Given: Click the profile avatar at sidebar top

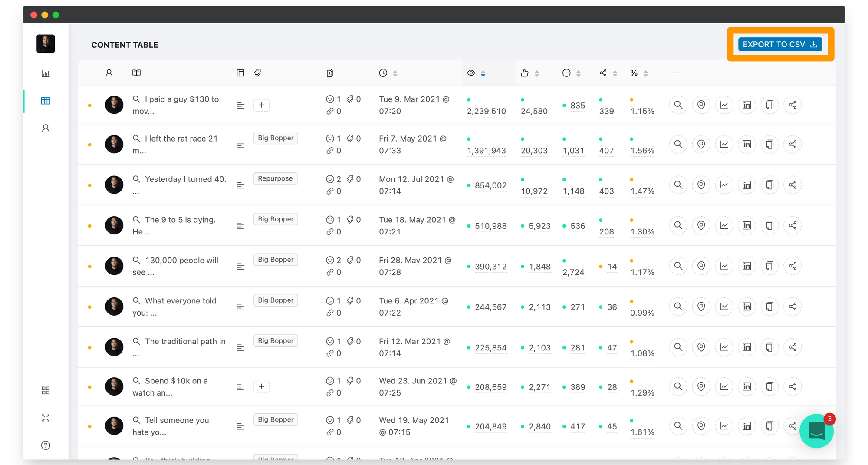Looking at the screenshot, I should [x=46, y=43].
